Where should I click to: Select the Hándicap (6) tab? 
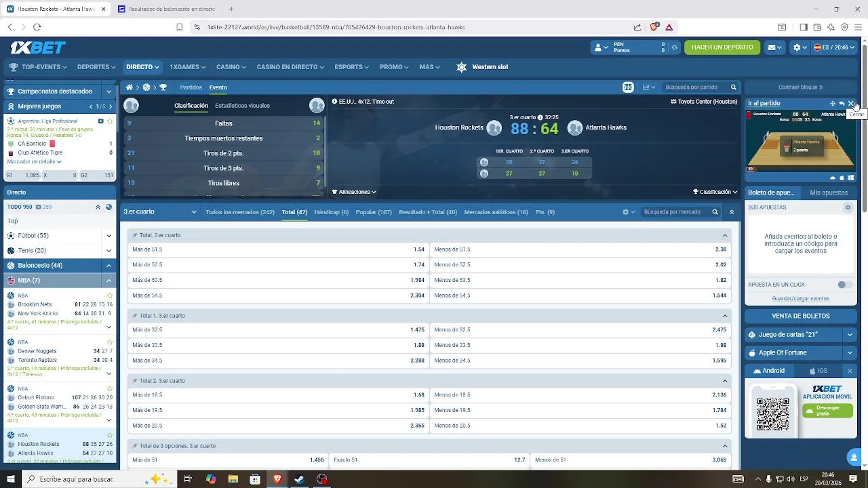point(332,212)
